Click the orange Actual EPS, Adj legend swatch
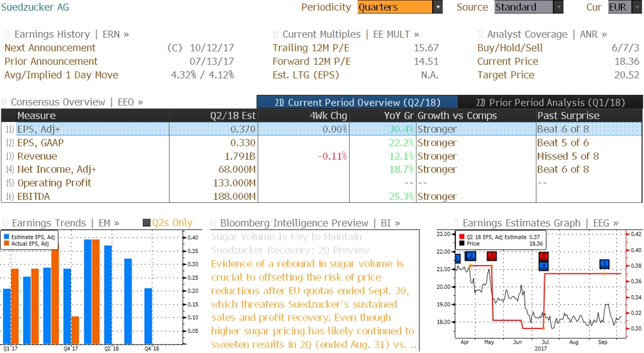The height and width of the screenshot is (353, 644). click(x=6, y=244)
